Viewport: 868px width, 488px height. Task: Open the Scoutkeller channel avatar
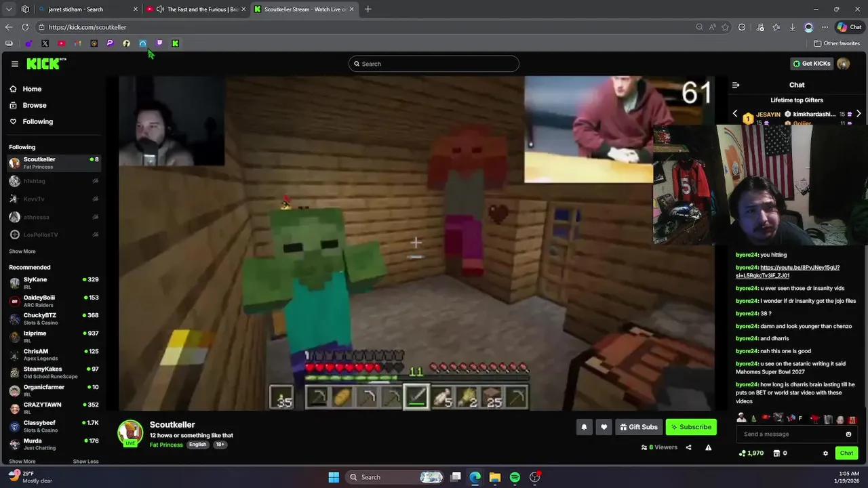(130, 434)
